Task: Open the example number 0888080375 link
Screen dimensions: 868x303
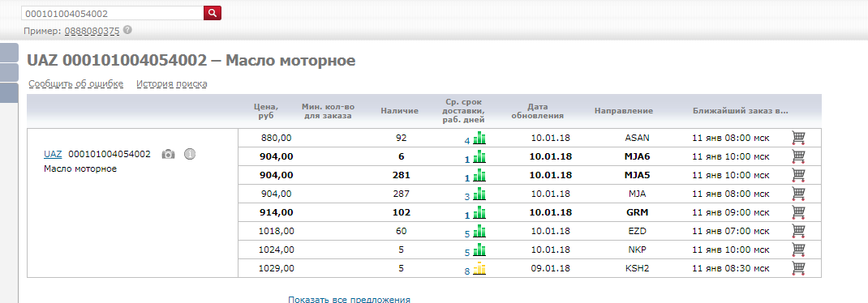Action: pyautogui.click(x=92, y=31)
